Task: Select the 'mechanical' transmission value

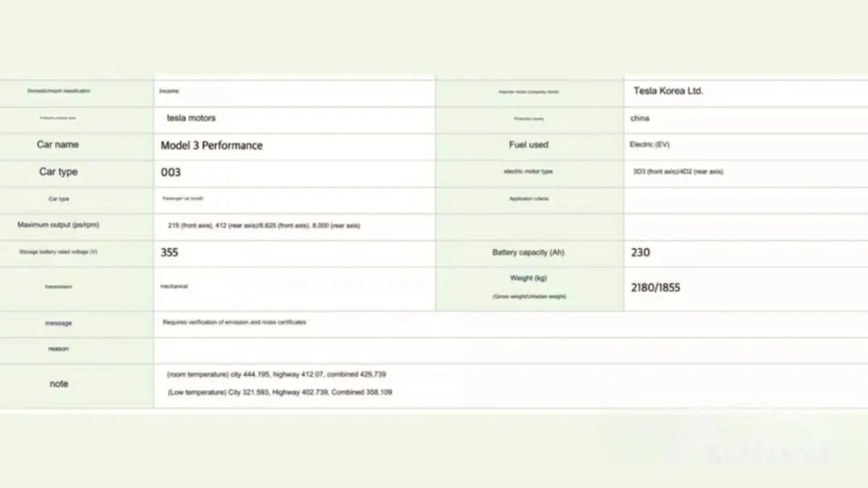Action: 174,286
